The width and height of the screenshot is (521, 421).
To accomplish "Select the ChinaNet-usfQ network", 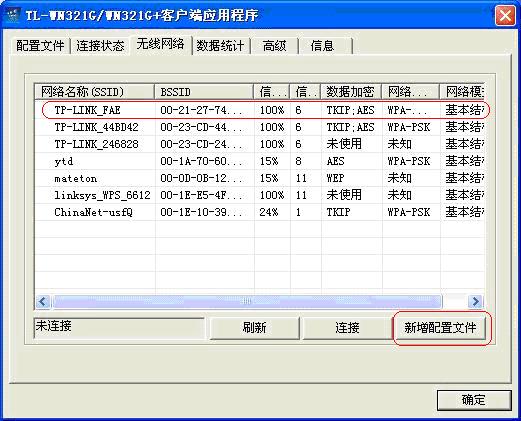I will [260, 212].
